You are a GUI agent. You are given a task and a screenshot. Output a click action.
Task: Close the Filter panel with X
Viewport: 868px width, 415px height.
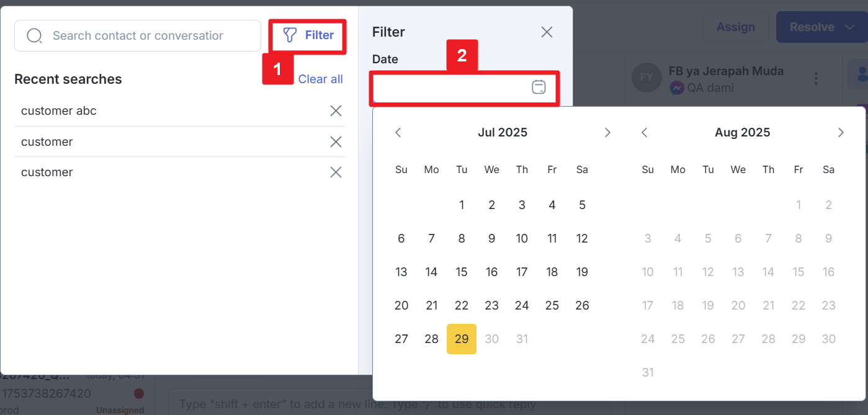point(547,32)
